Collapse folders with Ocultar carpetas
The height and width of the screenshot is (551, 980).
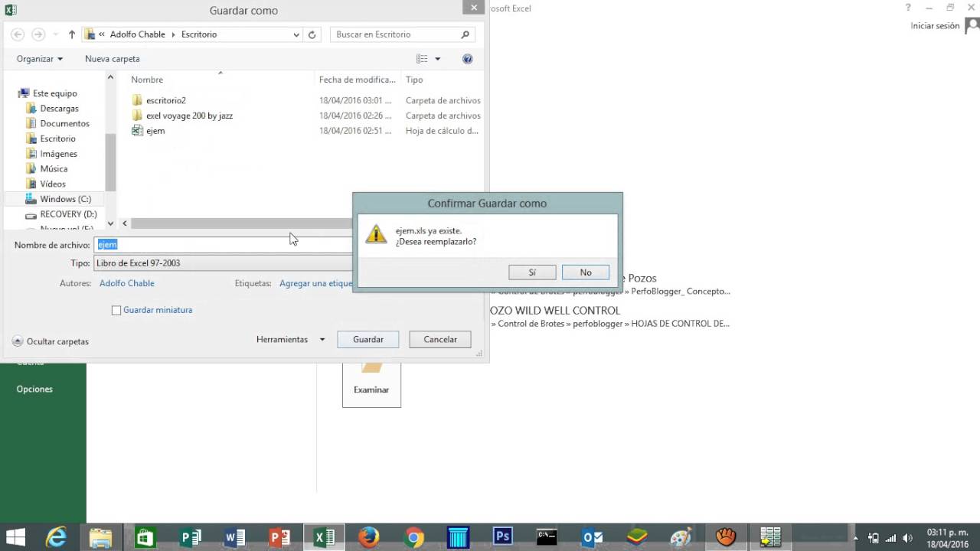point(51,341)
